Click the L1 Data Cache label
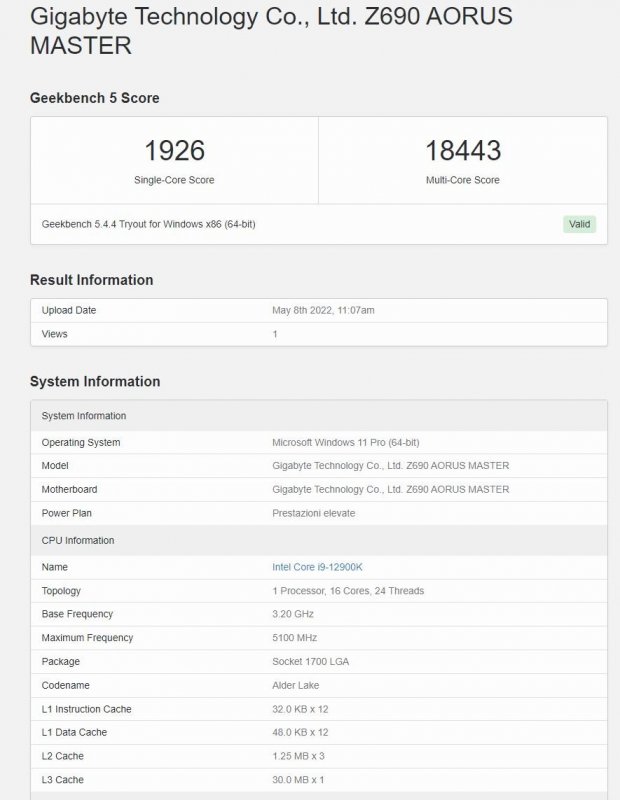Screen dimensions: 620x800 click(75, 732)
